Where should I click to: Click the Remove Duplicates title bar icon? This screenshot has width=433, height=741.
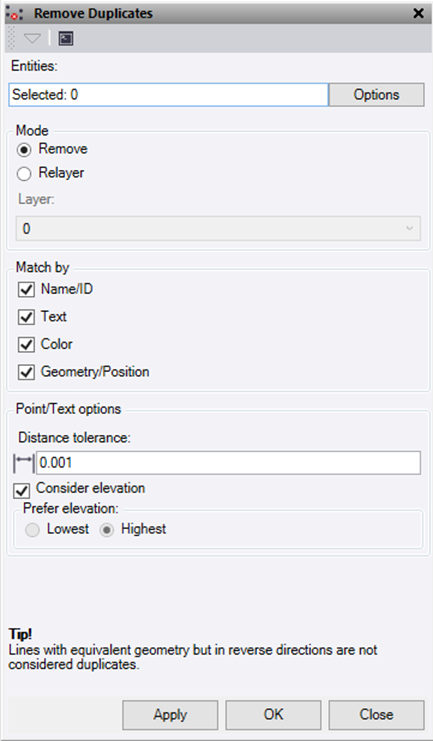coord(17,13)
